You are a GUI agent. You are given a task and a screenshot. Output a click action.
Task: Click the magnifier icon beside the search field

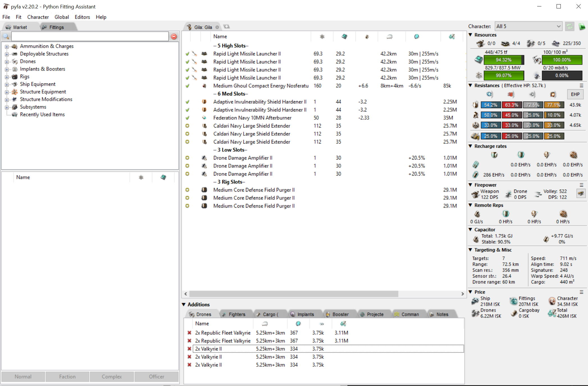tap(6, 36)
